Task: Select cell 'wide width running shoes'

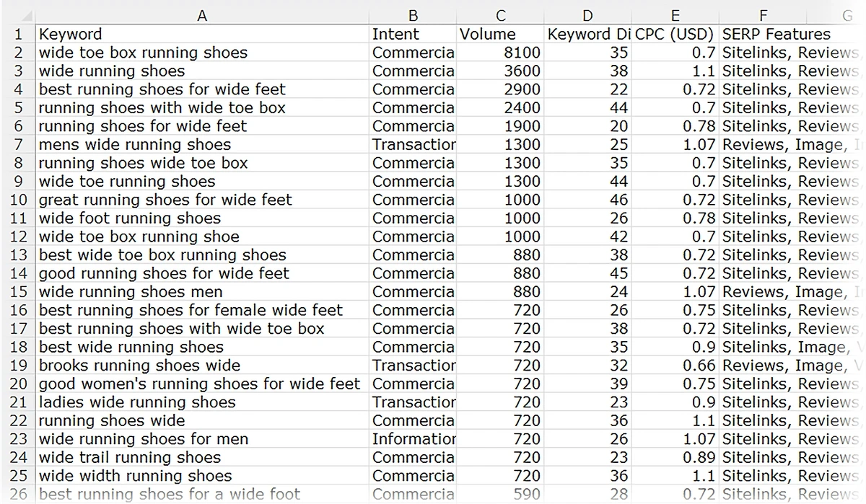Action: click(202, 476)
